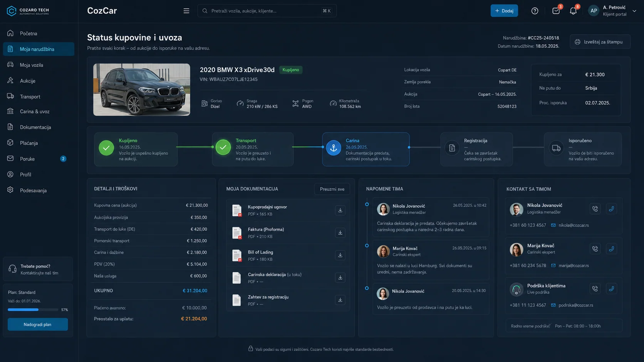Open the Aukcije section
The width and height of the screenshot is (644, 362).
39,81
